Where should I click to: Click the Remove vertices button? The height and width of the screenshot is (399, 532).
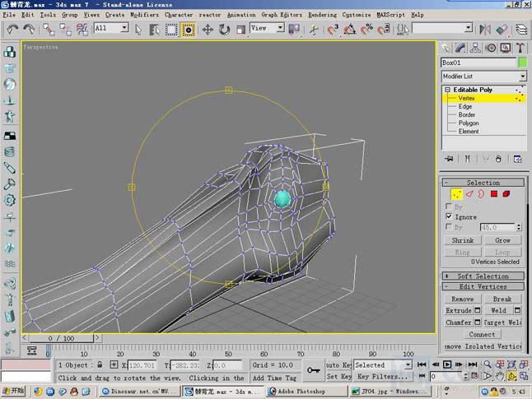(x=463, y=299)
